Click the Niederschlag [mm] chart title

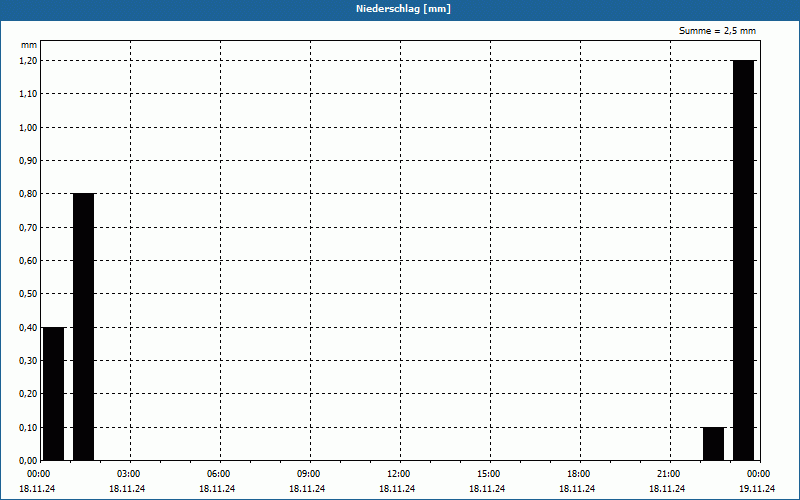(403, 9)
